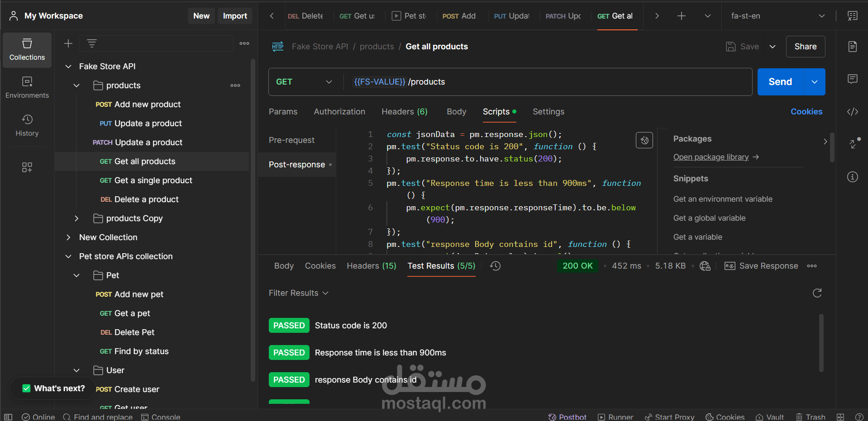Open Runner from the status bar
Viewport: 868px width, 421px height.
point(615,417)
